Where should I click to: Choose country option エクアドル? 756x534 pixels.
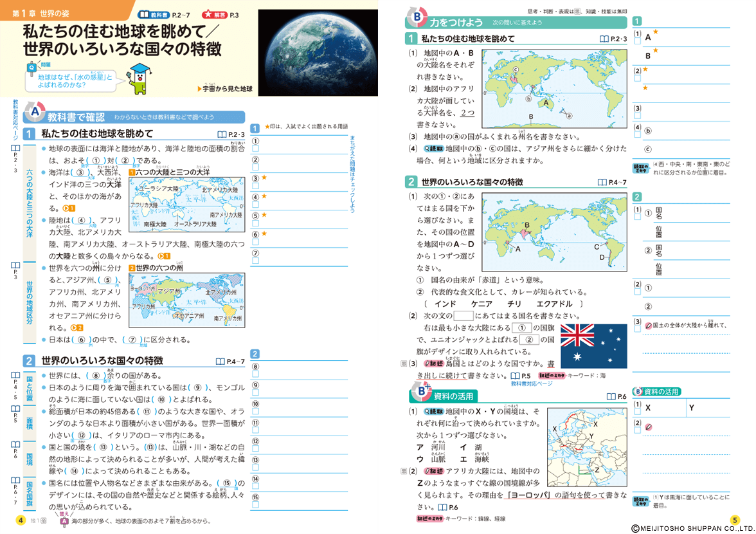554,304
